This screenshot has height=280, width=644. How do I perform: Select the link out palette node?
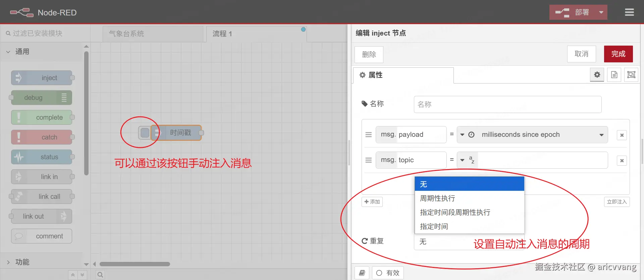(42, 216)
